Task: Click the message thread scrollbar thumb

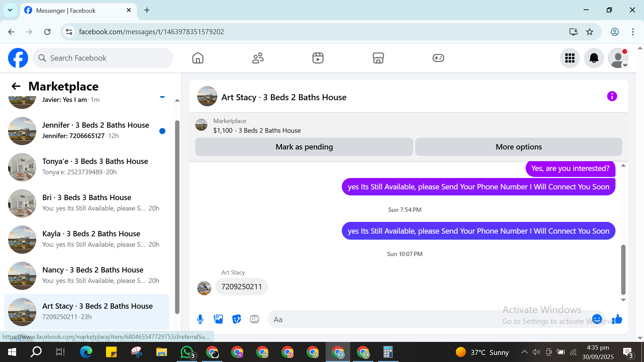Action: coord(623,269)
